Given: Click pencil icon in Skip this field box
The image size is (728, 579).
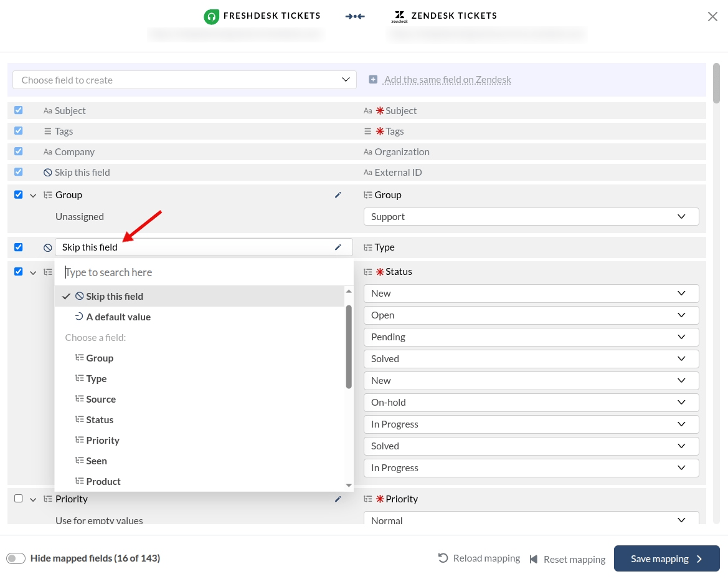Looking at the screenshot, I should coord(338,247).
